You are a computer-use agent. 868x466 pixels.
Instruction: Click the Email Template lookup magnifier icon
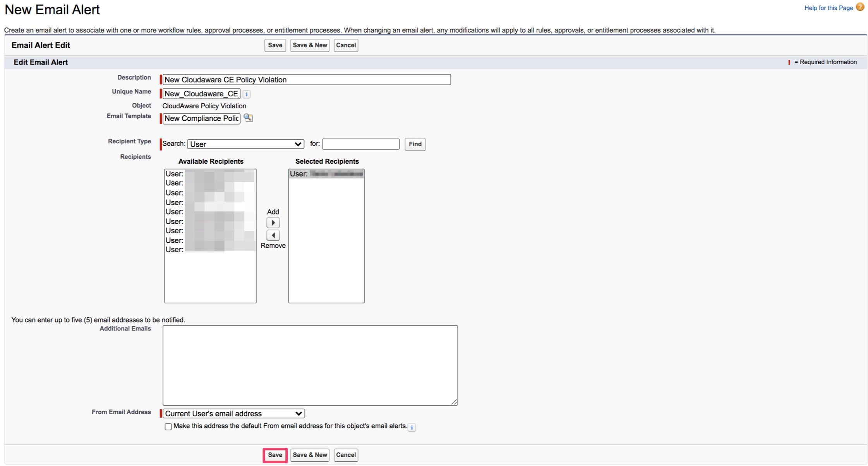click(248, 118)
